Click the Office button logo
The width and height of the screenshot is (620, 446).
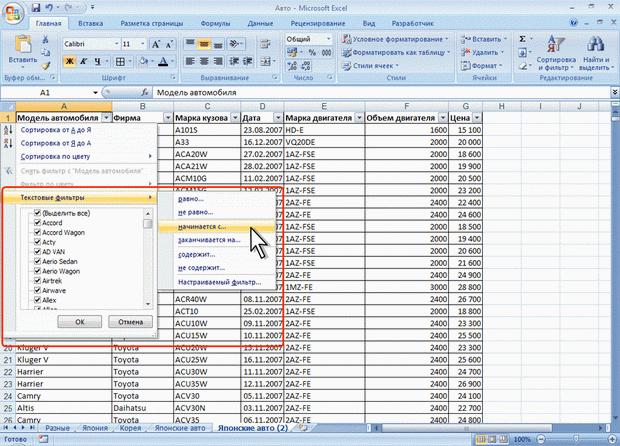point(13,13)
